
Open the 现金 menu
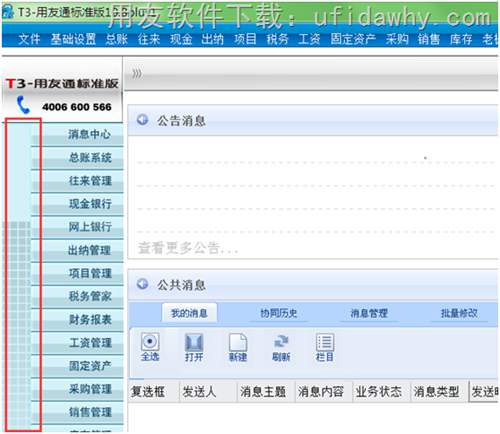coord(181,39)
